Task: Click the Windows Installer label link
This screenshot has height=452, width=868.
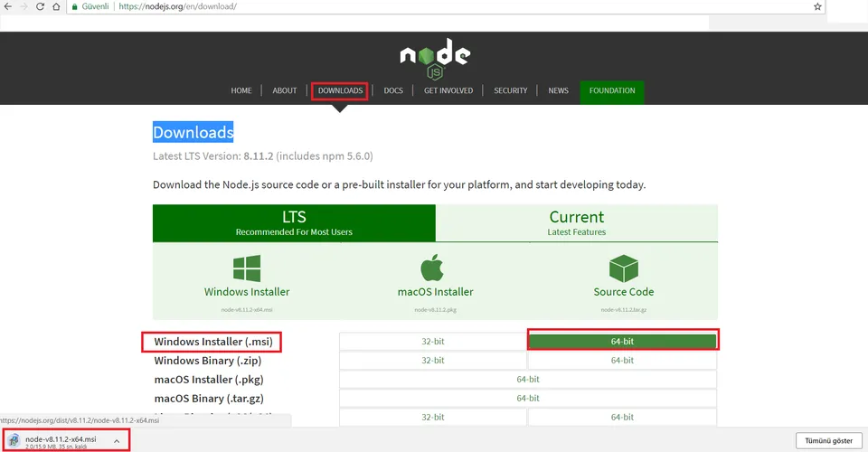Action: coord(247,292)
